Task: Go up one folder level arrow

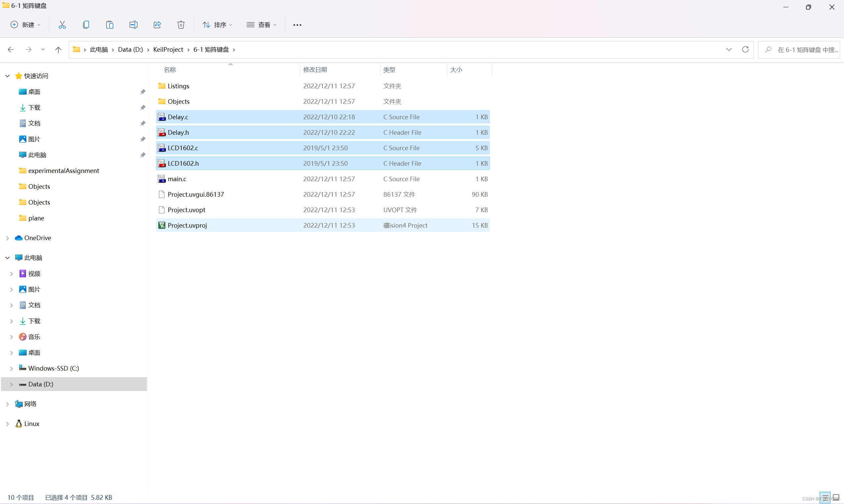Action: [x=58, y=50]
